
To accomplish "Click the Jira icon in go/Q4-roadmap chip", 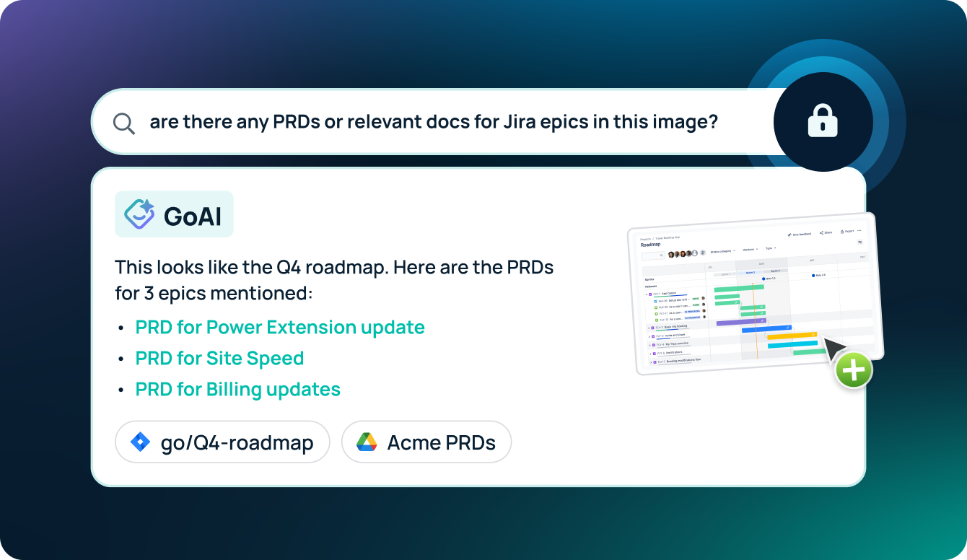I will [x=140, y=442].
